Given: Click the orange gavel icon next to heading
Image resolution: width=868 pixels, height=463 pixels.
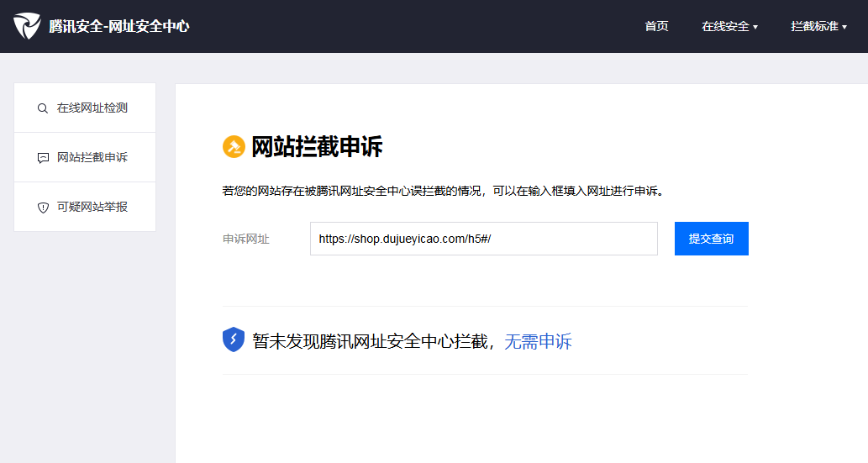Looking at the screenshot, I should [234, 147].
